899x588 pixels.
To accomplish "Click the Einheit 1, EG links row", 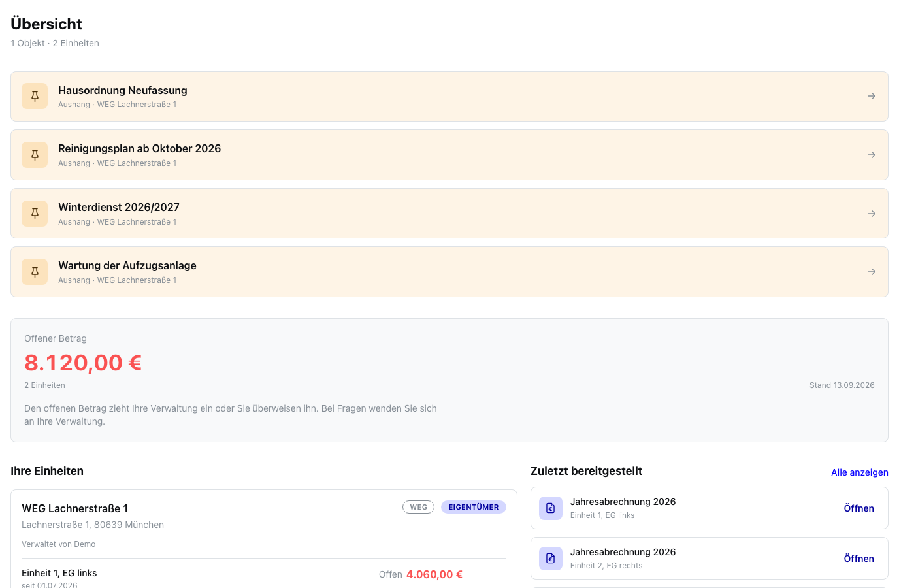I will 264,578.
